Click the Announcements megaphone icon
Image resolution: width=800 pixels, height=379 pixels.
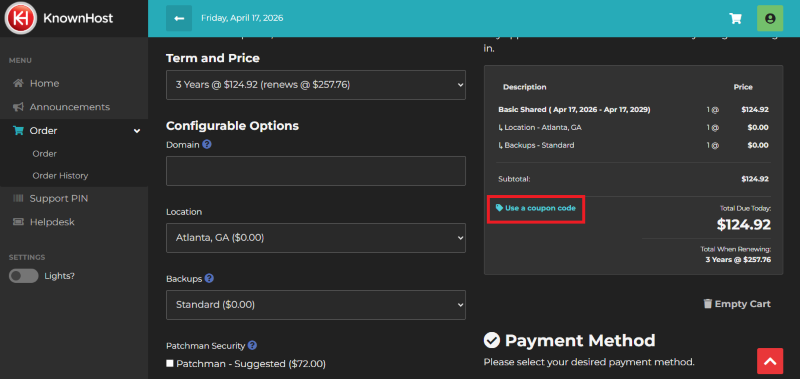pyautogui.click(x=18, y=107)
